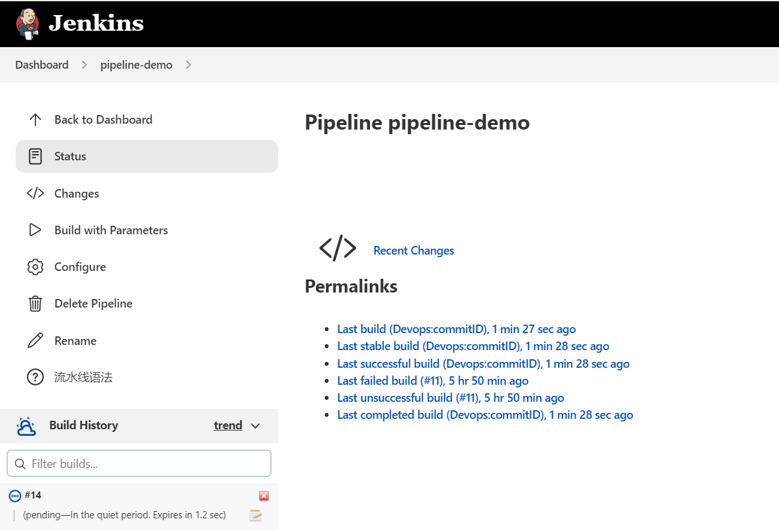The width and height of the screenshot is (779, 532).
Task: Choose Delete Pipeline
Action: [94, 304]
